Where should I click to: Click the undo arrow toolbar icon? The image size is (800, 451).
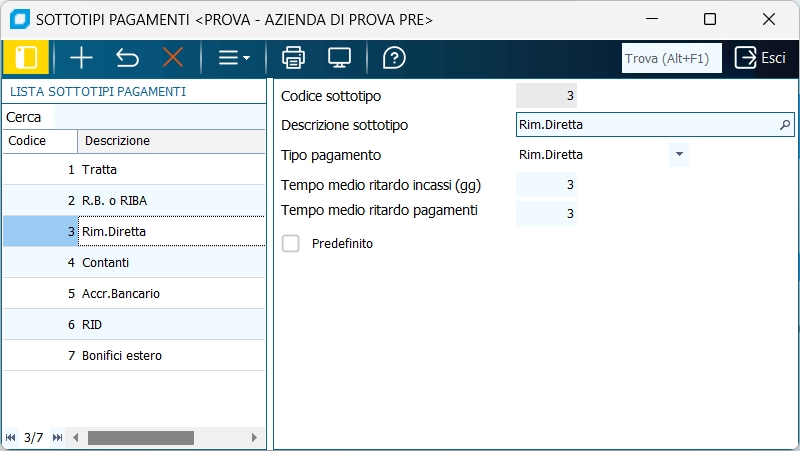coord(127,58)
